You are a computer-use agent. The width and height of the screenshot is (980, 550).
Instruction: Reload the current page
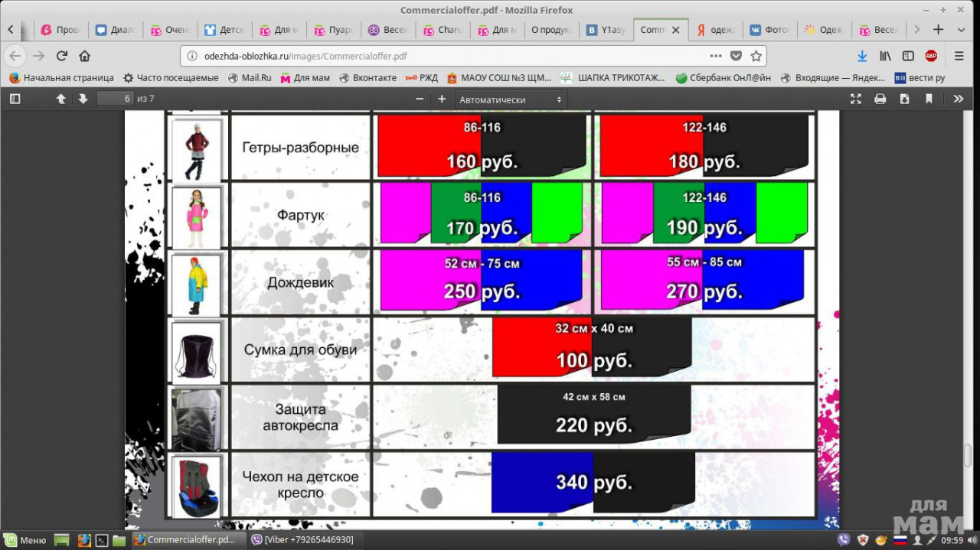62,56
